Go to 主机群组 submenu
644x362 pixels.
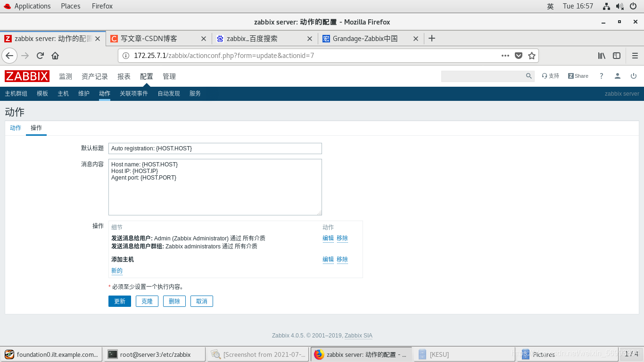[16, 93]
